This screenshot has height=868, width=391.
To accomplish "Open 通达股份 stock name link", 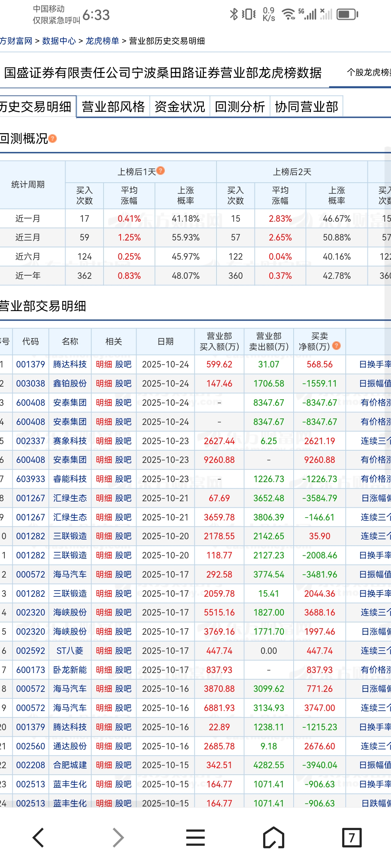I will pyautogui.click(x=70, y=746).
